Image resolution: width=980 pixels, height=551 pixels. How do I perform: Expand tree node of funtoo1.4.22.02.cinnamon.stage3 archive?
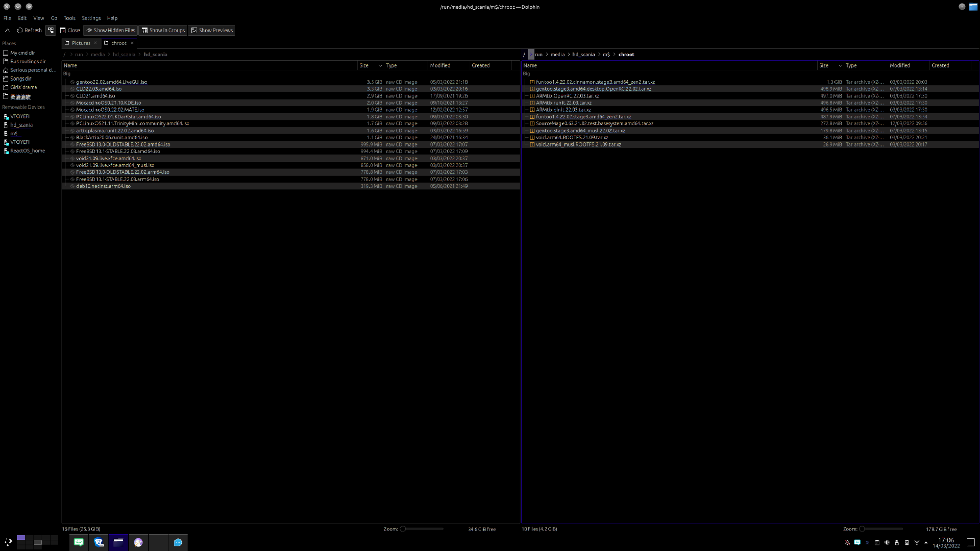526,82
